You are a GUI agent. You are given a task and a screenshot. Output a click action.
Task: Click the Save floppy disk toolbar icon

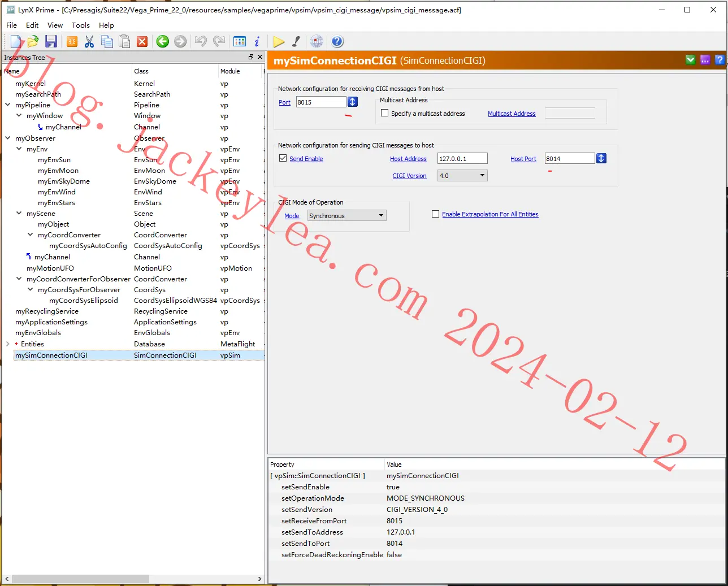click(x=51, y=41)
